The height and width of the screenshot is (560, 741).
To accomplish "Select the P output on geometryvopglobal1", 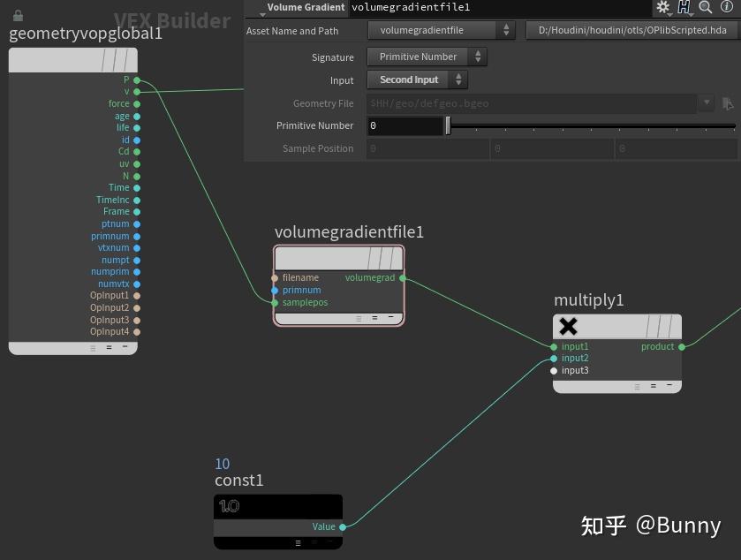I will click(x=138, y=79).
